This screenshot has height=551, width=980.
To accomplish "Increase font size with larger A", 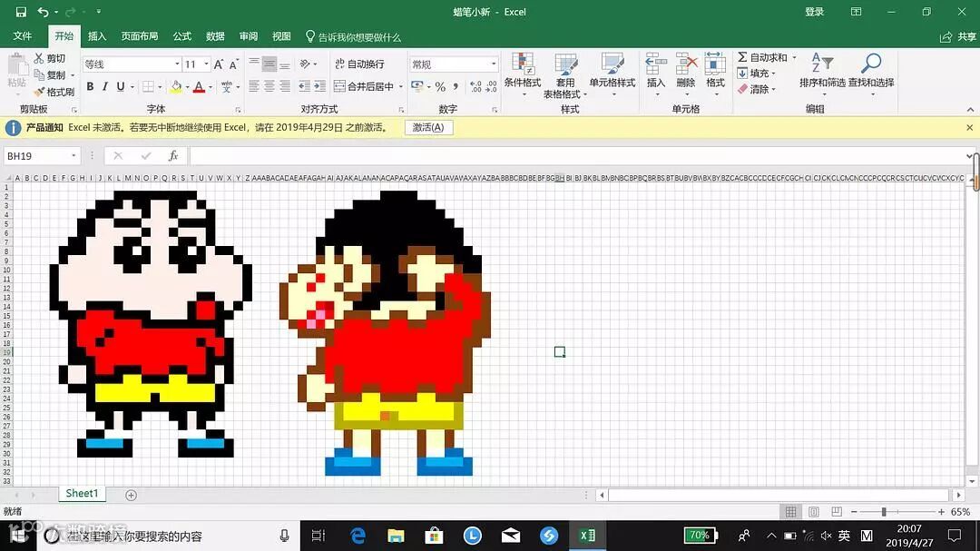I will (218, 64).
